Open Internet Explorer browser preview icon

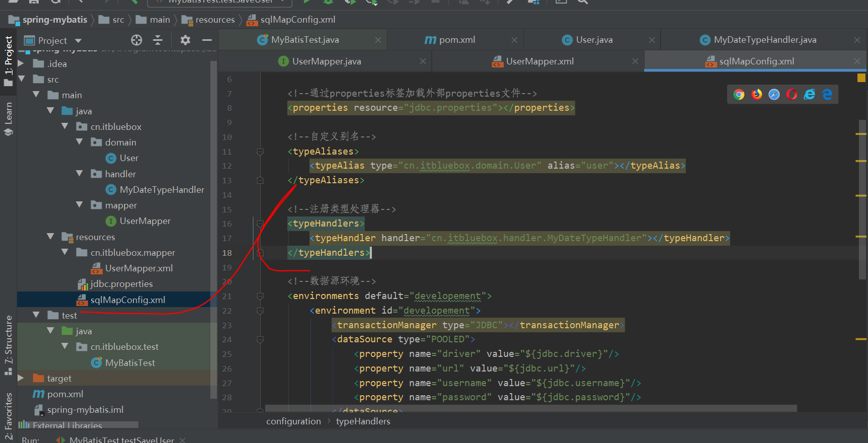810,95
